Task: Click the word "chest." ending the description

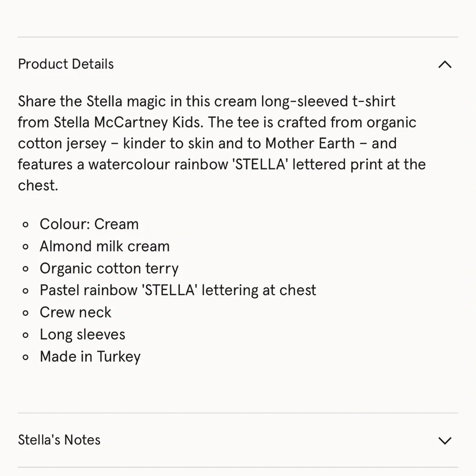Action: 38,185
